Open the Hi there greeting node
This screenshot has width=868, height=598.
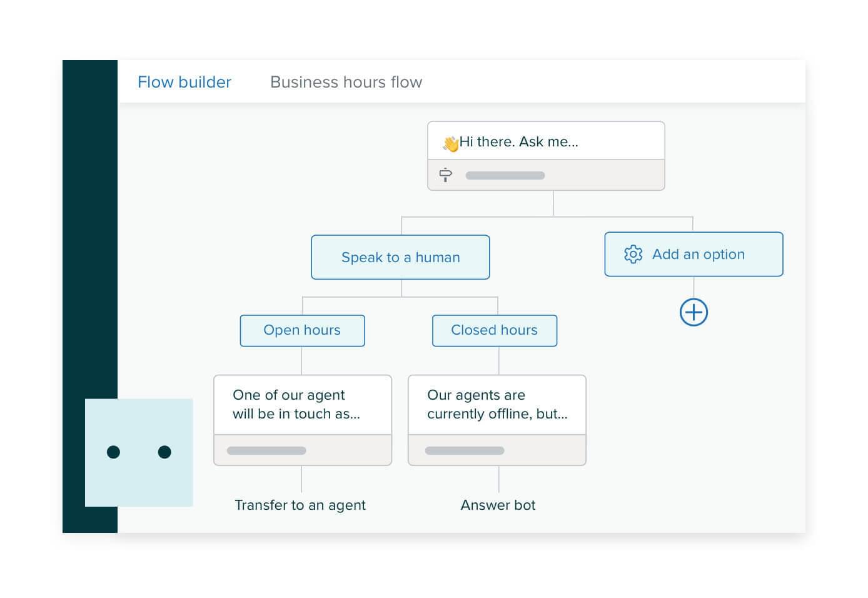pos(545,141)
